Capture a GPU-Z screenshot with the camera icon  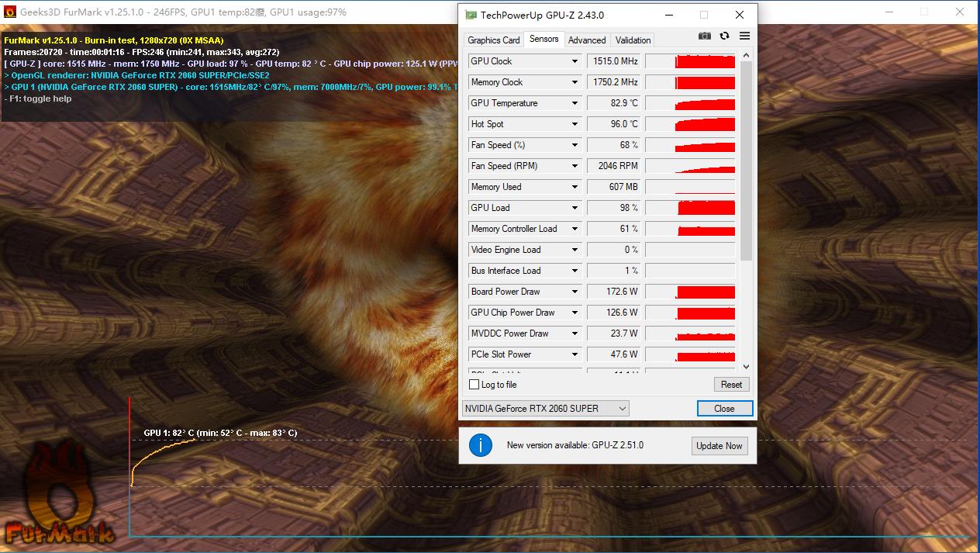705,35
